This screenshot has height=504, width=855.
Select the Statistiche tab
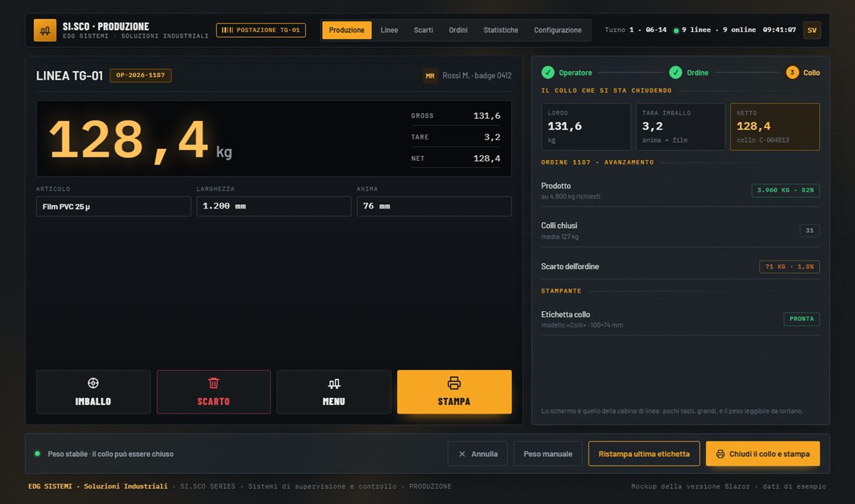[x=501, y=31]
